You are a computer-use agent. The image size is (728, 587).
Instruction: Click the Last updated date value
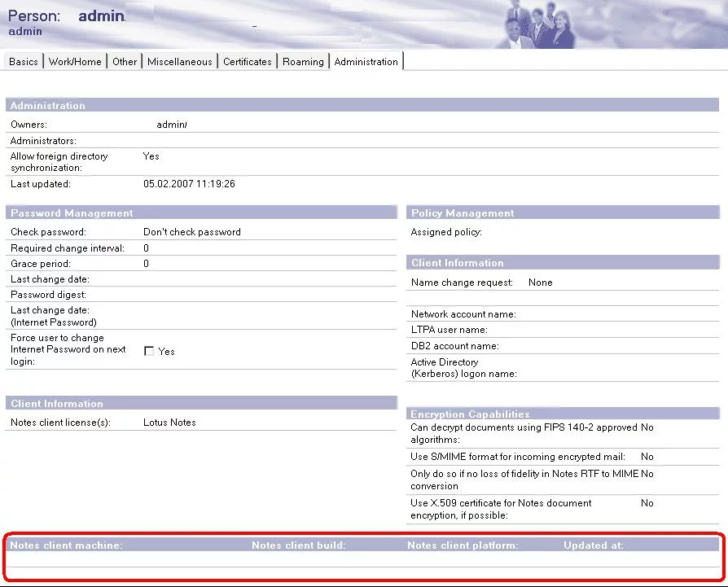coord(189,184)
